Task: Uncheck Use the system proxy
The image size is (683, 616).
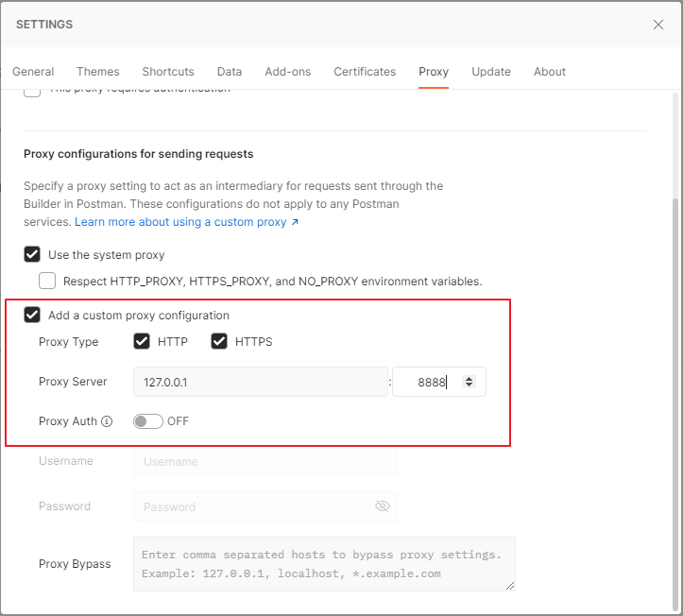Action: [32, 254]
